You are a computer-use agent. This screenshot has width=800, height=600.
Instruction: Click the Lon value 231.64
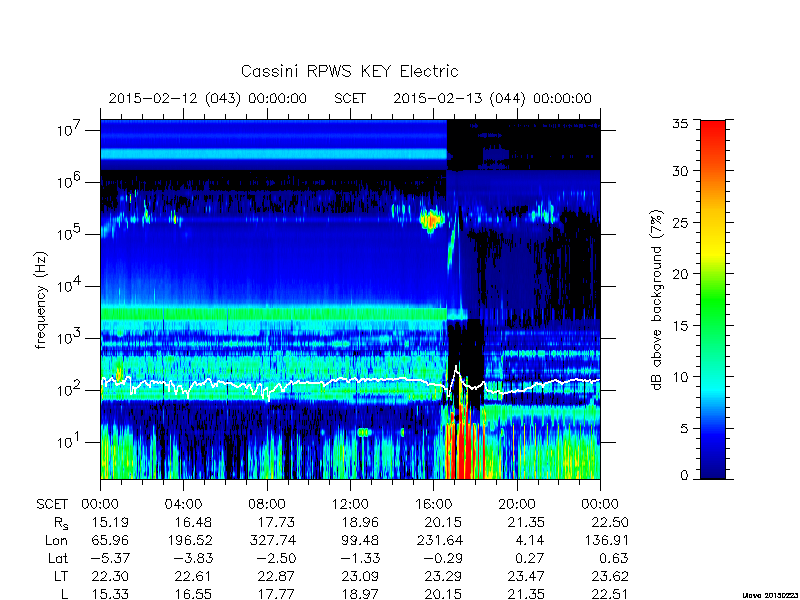coord(439,540)
